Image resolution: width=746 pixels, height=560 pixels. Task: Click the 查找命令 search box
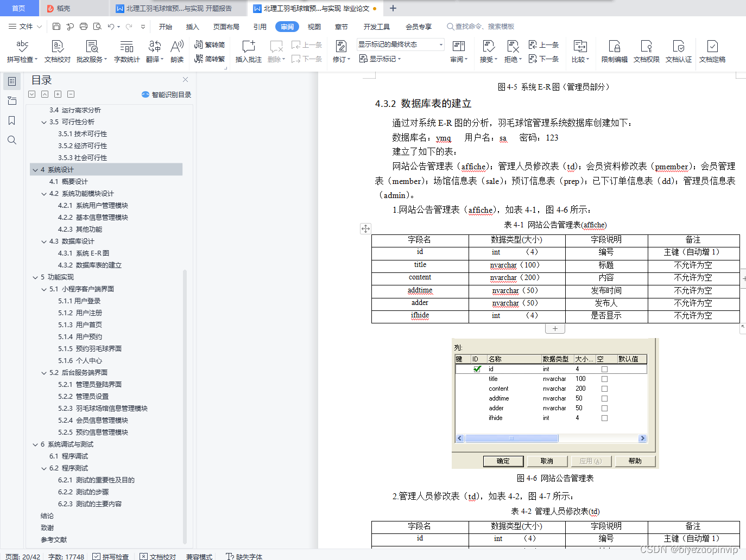(x=481, y=27)
